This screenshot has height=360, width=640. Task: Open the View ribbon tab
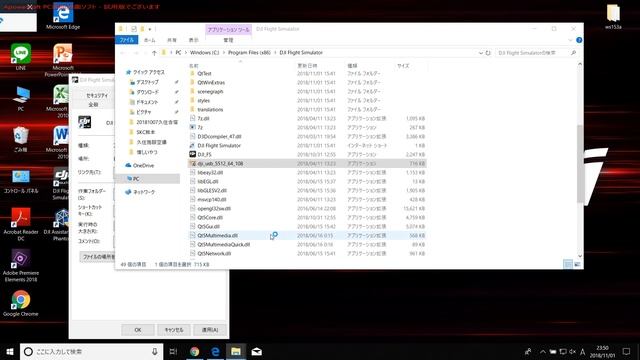click(193, 40)
